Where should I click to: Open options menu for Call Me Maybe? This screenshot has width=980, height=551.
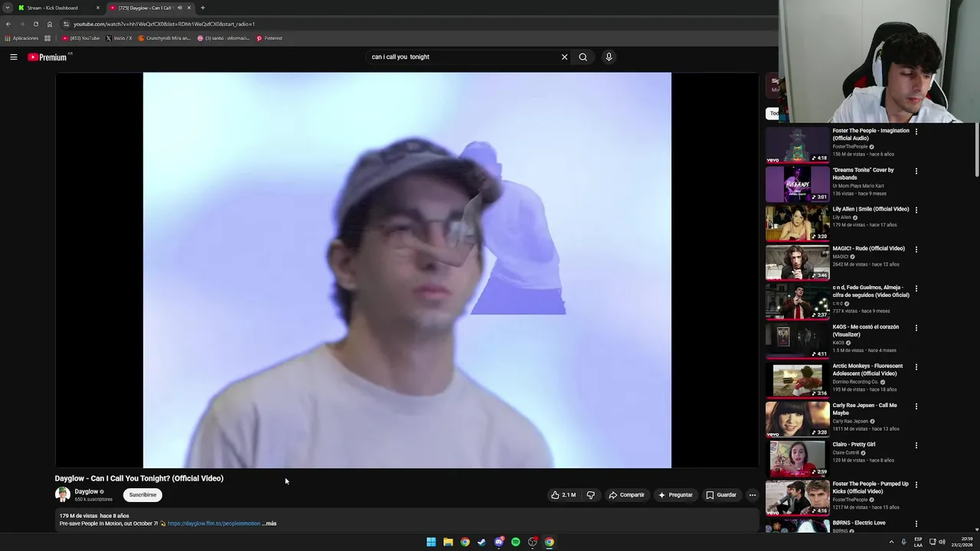(x=916, y=406)
